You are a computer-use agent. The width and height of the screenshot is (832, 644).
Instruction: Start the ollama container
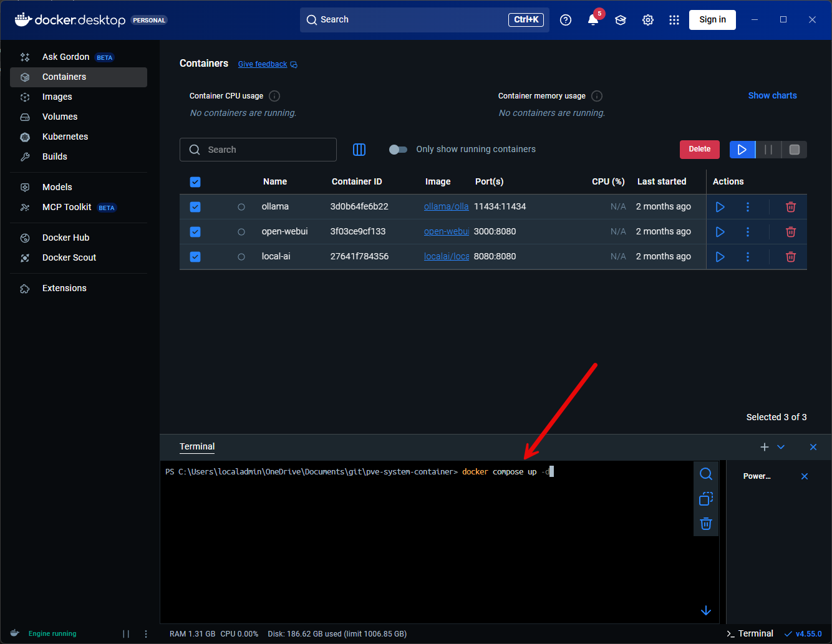point(720,207)
